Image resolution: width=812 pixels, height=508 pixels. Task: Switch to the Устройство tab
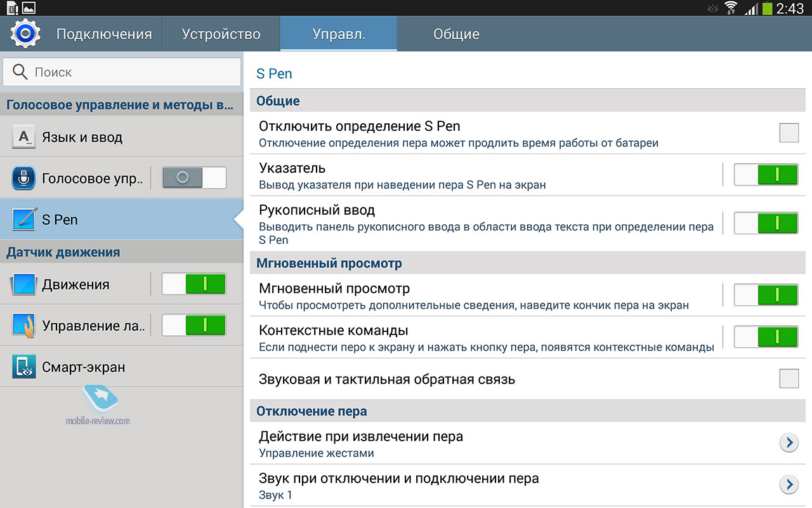click(x=221, y=34)
